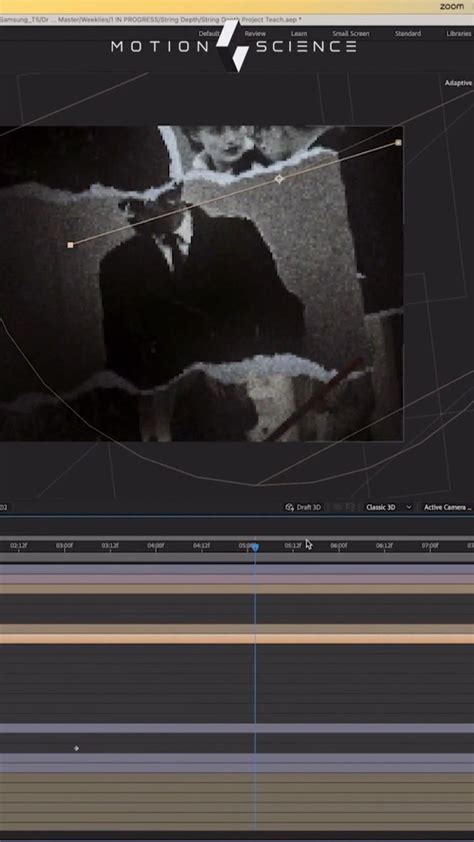Switch to the Standard workspace
The height and width of the screenshot is (842, 474).
pyautogui.click(x=408, y=33)
